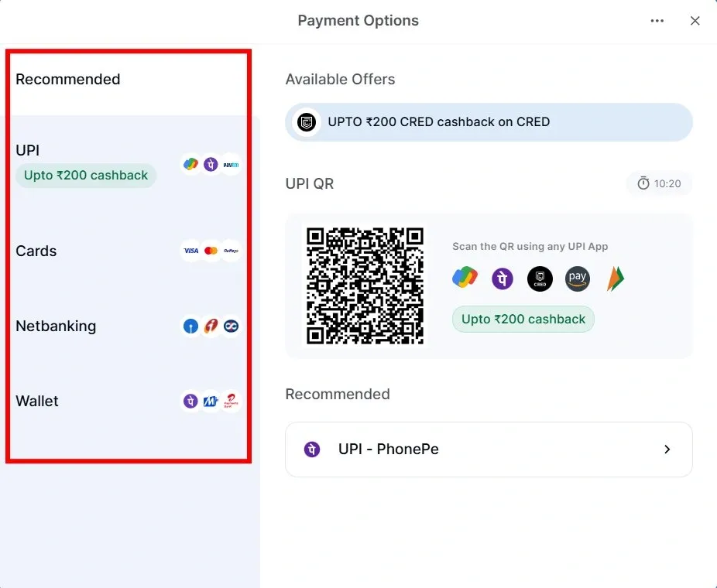Click the CRED cashback offer banner
The width and height of the screenshot is (717, 588).
click(489, 121)
